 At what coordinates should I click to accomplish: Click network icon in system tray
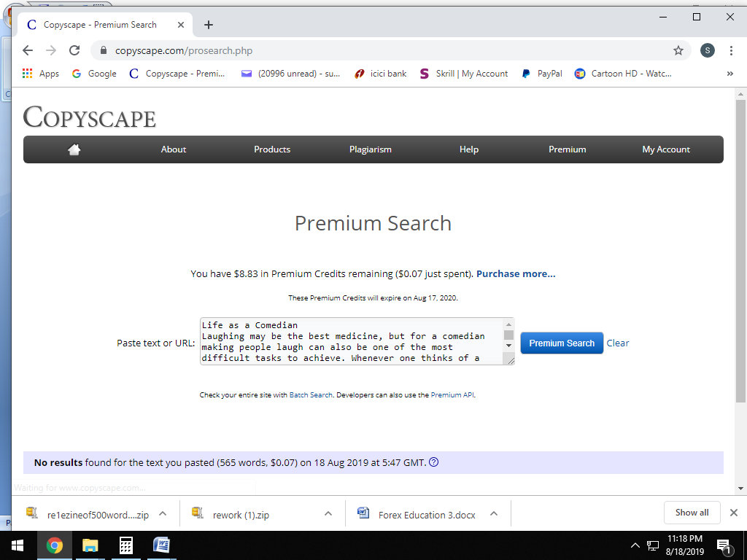(653, 545)
